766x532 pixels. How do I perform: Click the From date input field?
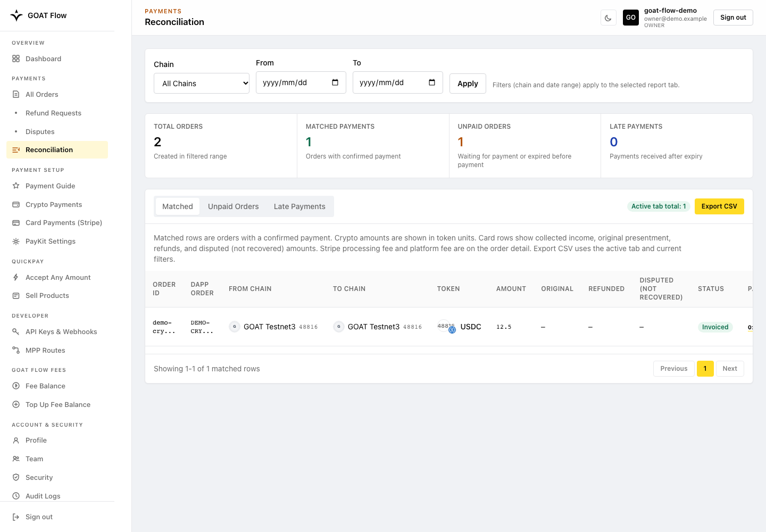click(301, 82)
